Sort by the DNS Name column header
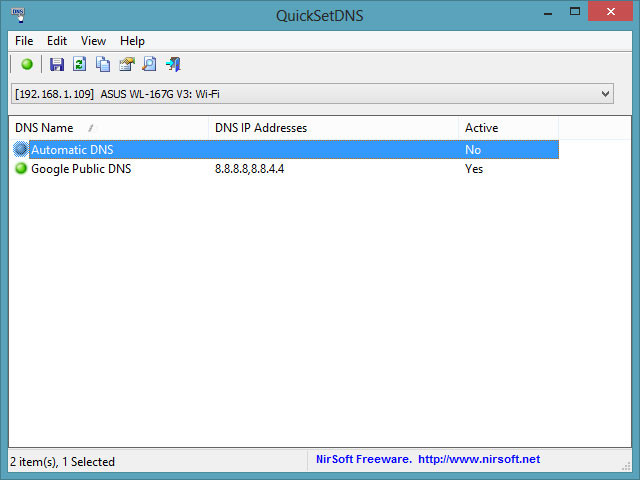Screen dimensions: 640x480 point(109,128)
